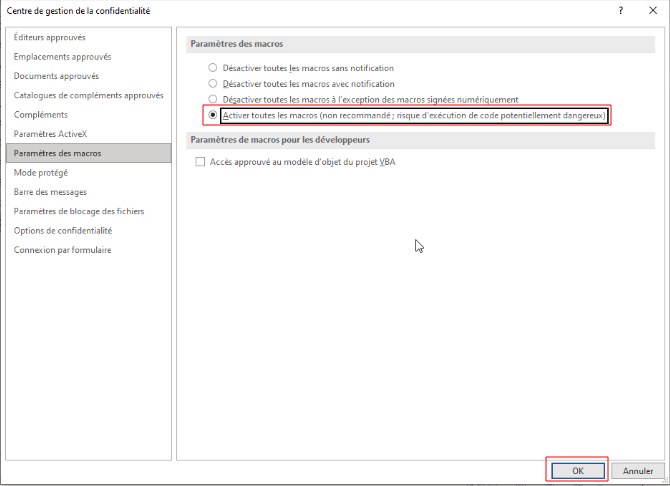Select 'Activer toutes les macros' radio button
This screenshot has height=486, width=670.
point(213,116)
